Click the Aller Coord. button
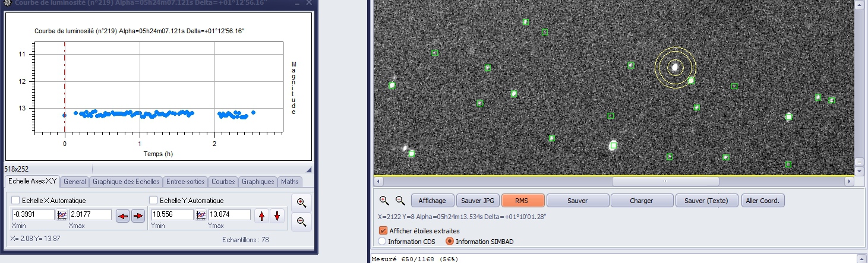 coord(763,201)
